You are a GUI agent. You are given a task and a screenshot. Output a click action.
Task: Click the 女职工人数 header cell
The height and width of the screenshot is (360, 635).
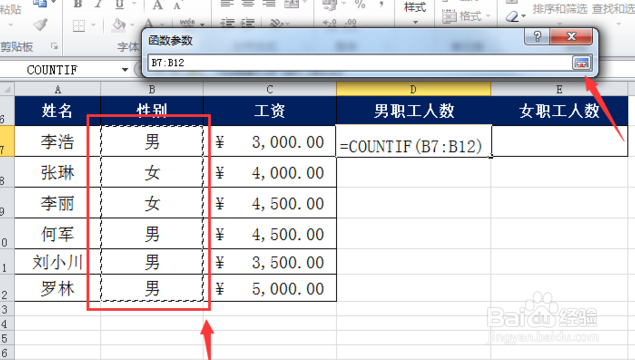click(559, 111)
